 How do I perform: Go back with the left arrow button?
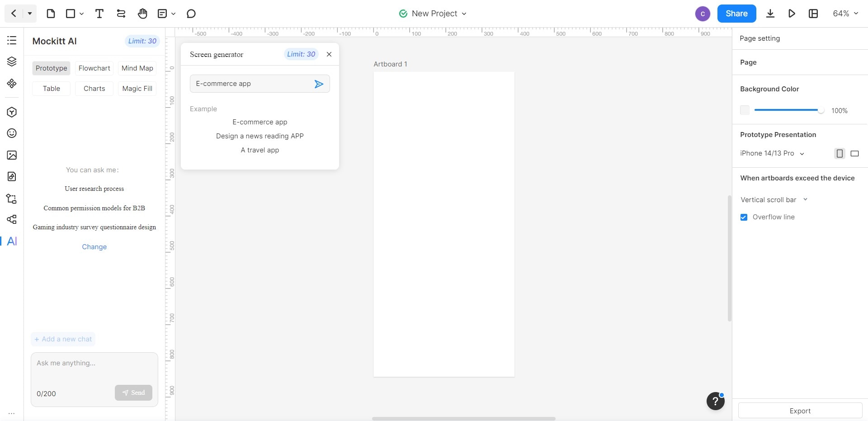click(14, 14)
